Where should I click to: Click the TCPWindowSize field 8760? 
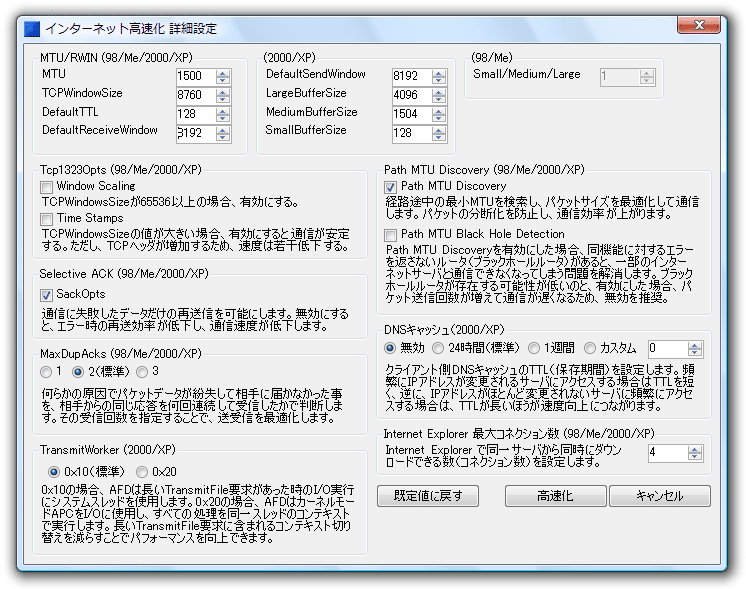tap(196, 96)
